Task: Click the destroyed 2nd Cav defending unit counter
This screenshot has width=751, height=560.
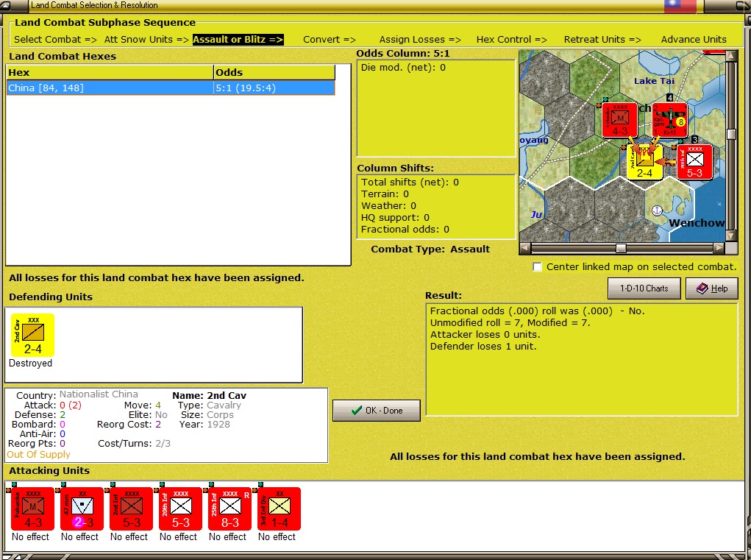Action: tap(32, 336)
